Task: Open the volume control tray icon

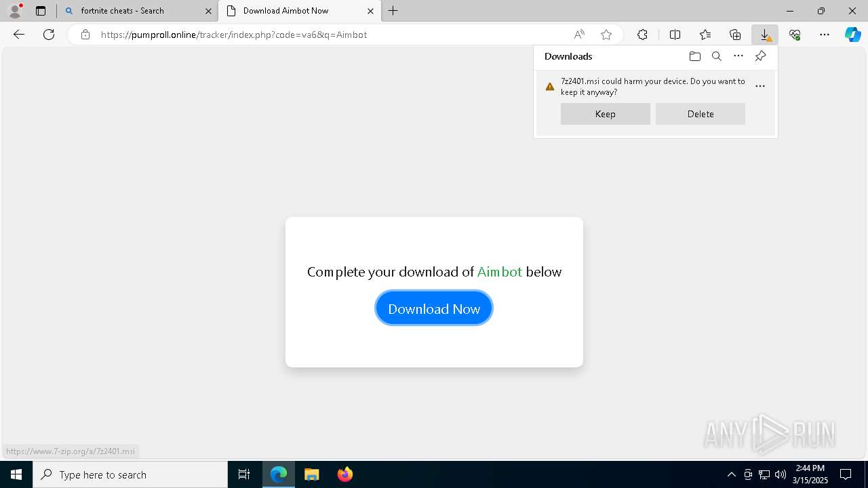Action: click(781, 474)
